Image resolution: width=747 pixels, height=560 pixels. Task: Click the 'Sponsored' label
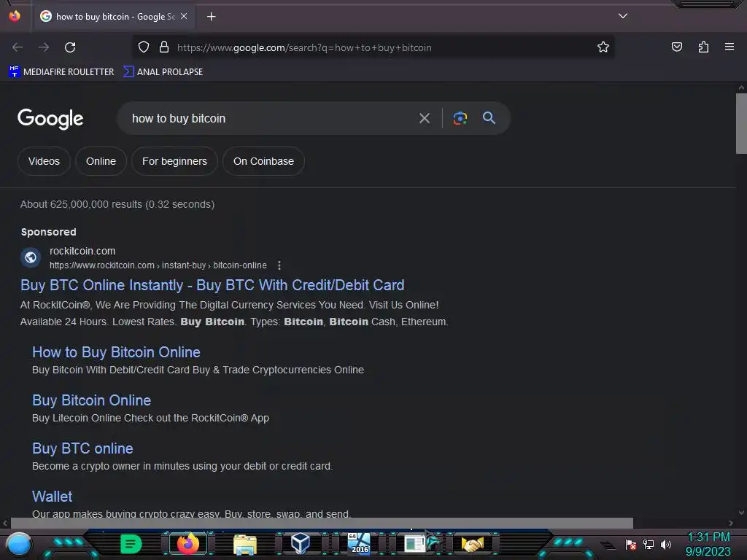(x=49, y=232)
